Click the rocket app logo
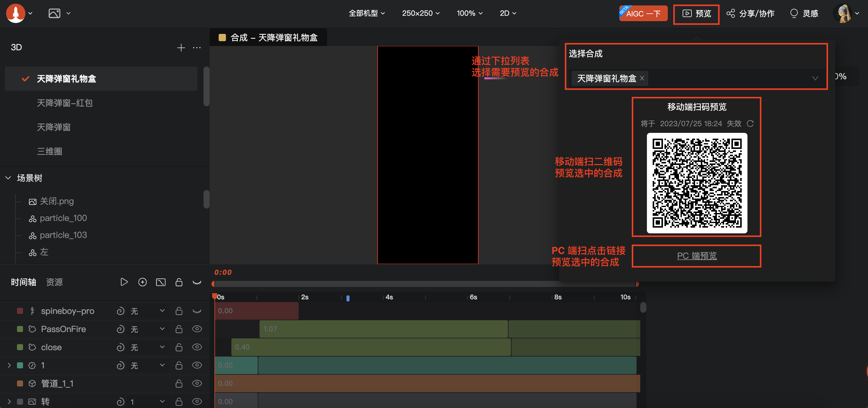This screenshot has height=408, width=868. [x=15, y=13]
